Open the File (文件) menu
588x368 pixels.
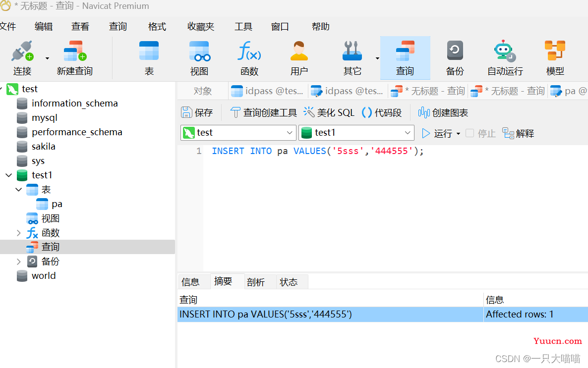click(7, 27)
